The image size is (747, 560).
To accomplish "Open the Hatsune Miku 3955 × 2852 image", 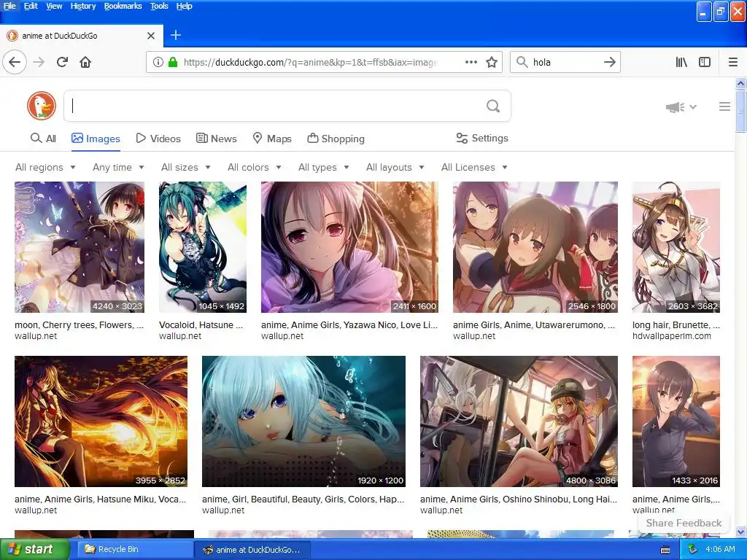I will (101, 421).
